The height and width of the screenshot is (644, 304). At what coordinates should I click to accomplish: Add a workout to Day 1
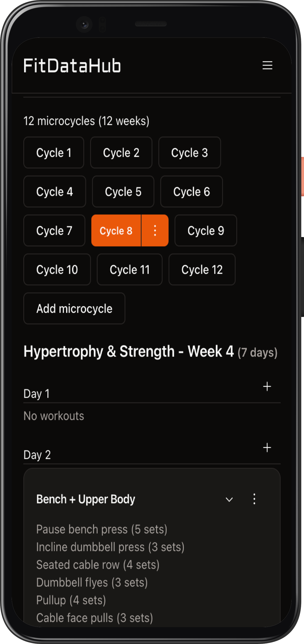(x=267, y=386)
